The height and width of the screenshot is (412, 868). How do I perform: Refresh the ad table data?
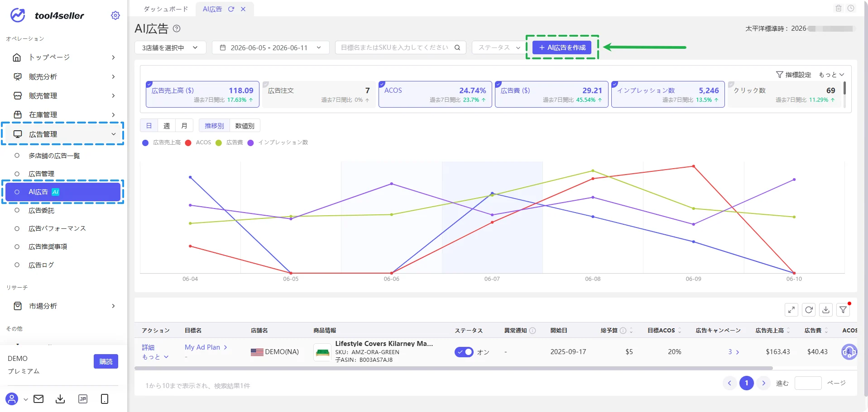tap(809, 310)
